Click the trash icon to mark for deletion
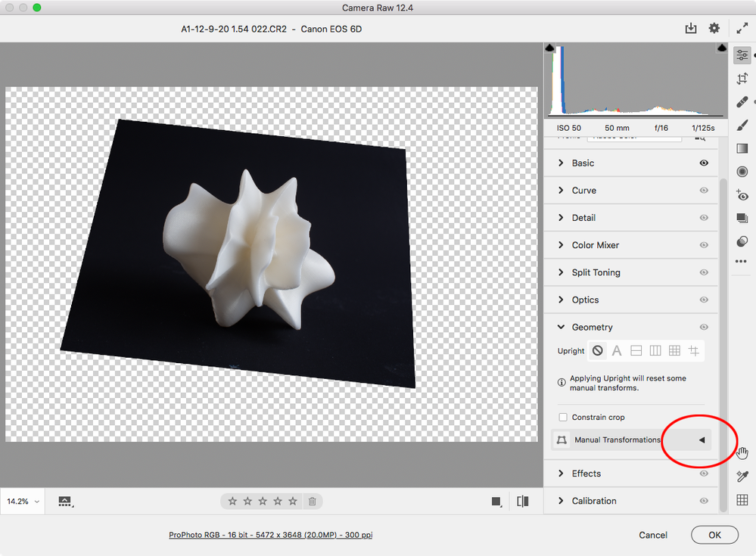The width and height of the screenshot is (756, 556). (x=312, y=502)
